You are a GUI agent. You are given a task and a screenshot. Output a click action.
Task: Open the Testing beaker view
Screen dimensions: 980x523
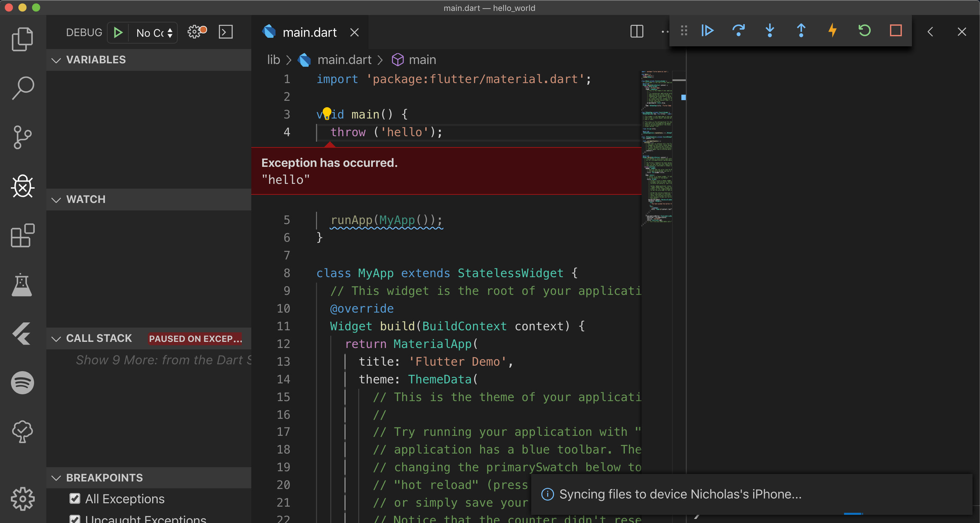(22, 285)
